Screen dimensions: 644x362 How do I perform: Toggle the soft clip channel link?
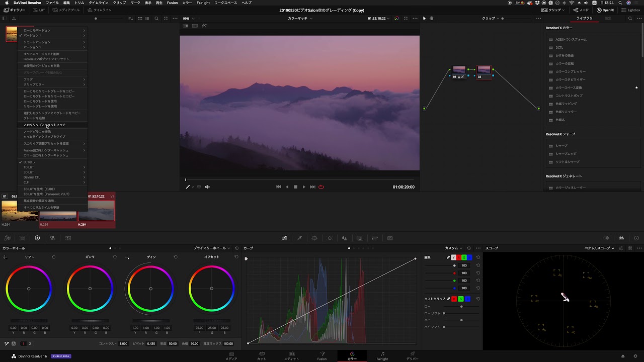click(x=448, y=299)
